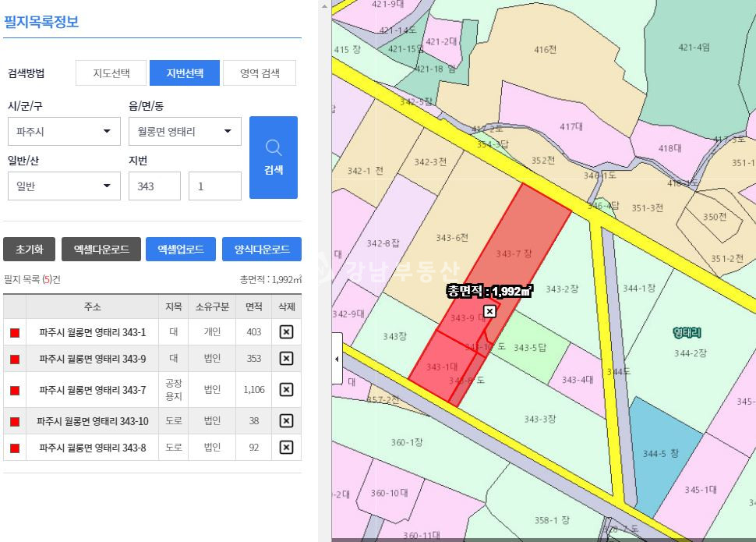The width and height of the screenshot is (756, 542).
Task: Click the 엑셀업로드 button
Action: click(x=181, y=249)
